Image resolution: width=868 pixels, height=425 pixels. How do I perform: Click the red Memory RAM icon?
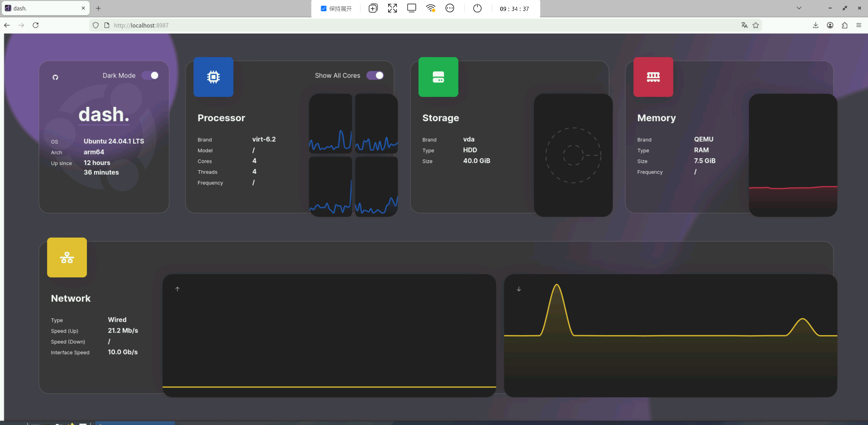[x=653, y=77]
